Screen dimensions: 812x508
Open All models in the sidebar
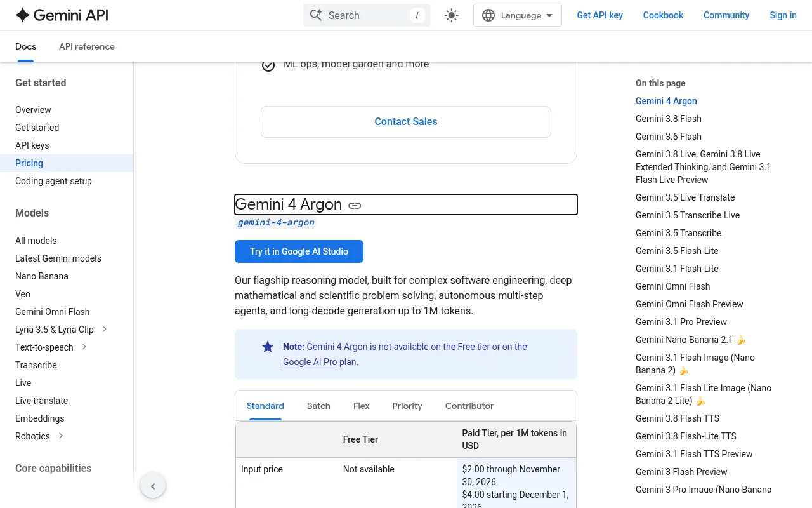(36, 241)
